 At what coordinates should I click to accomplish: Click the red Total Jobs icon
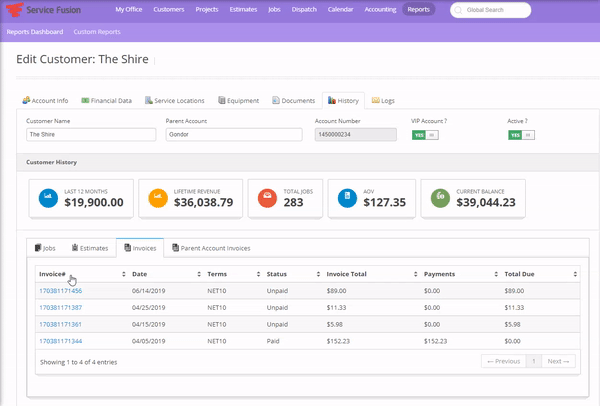(x=267, y=198)
